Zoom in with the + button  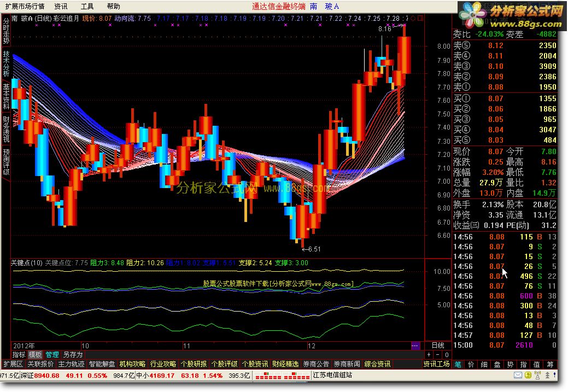click(x=429, y=355)
